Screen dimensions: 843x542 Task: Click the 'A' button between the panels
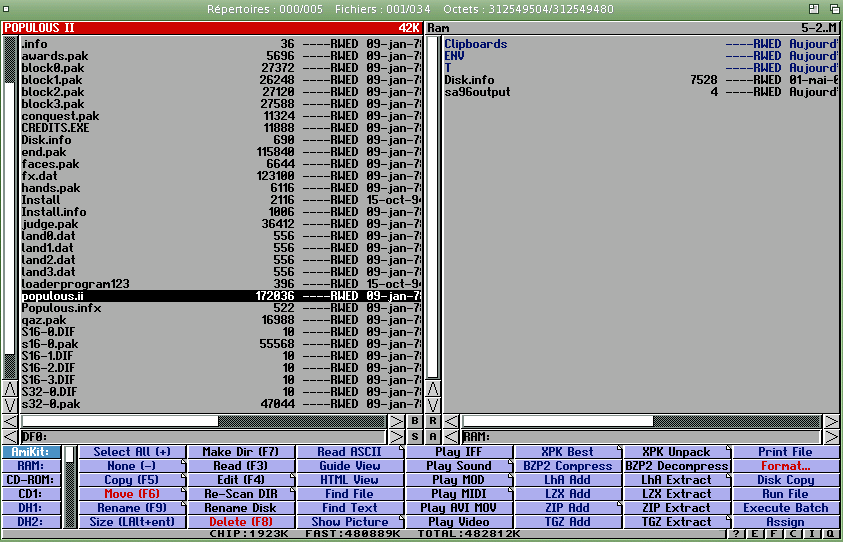point(433,437)
